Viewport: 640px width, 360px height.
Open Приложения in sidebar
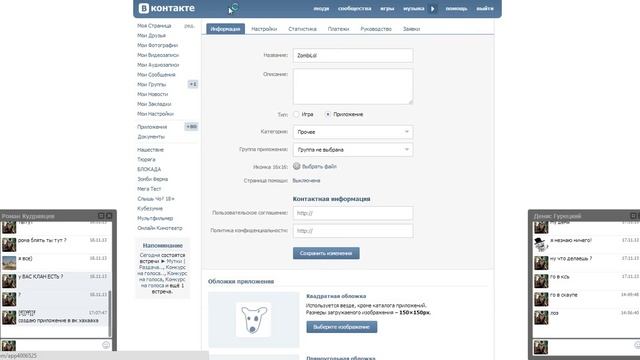click(152, 127)
